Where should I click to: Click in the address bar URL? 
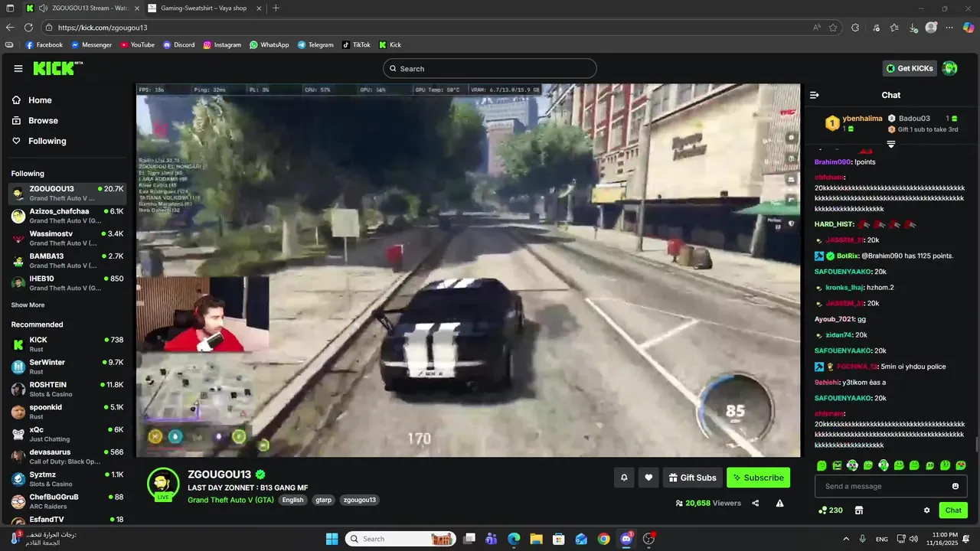pyautogui.click(x=103, y=28)
